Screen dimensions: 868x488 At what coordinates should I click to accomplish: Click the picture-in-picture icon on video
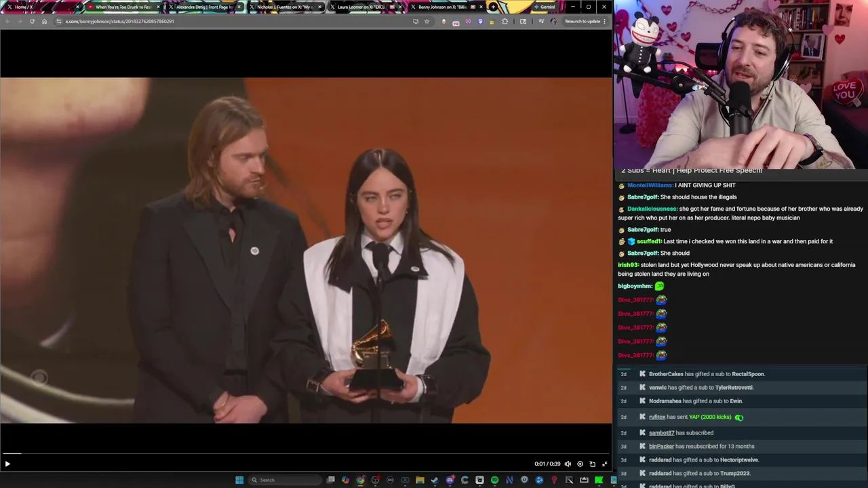592,464
